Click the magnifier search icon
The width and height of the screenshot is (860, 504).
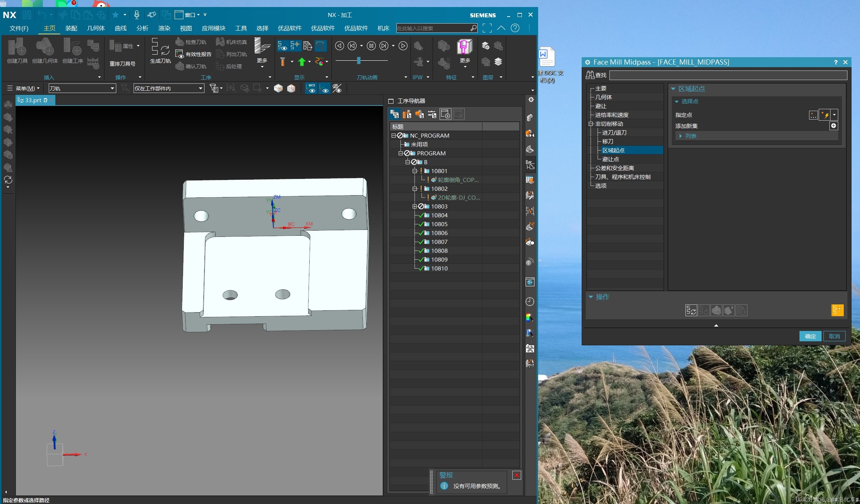pyautogui.click(x=473, y=28)
